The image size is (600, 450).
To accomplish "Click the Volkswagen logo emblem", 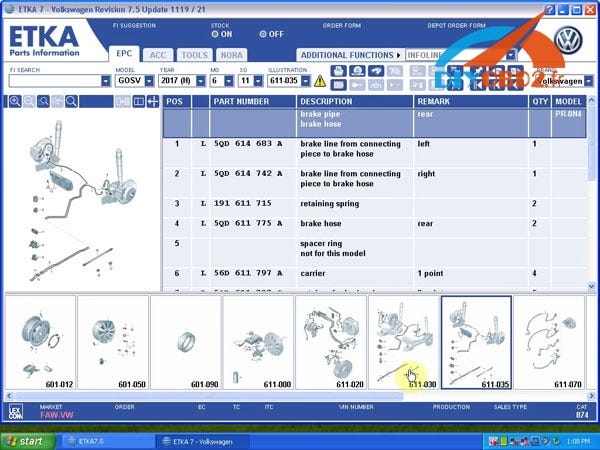I will click(569, 40).
